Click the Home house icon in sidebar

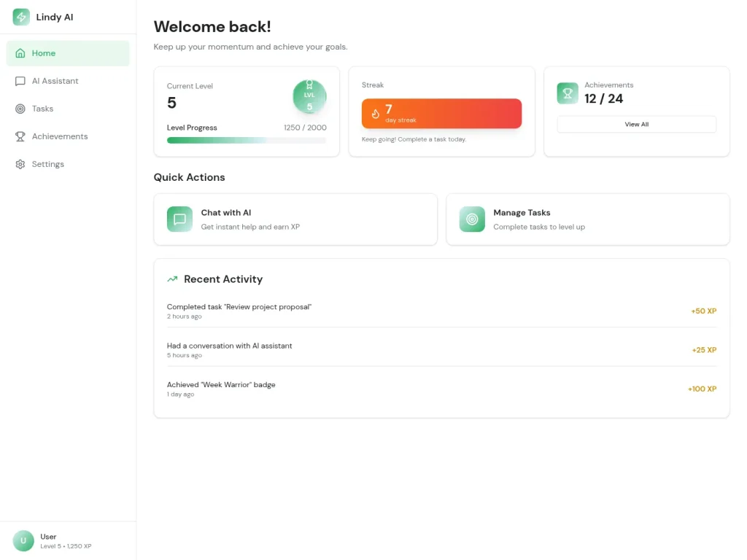click(20, 53)
